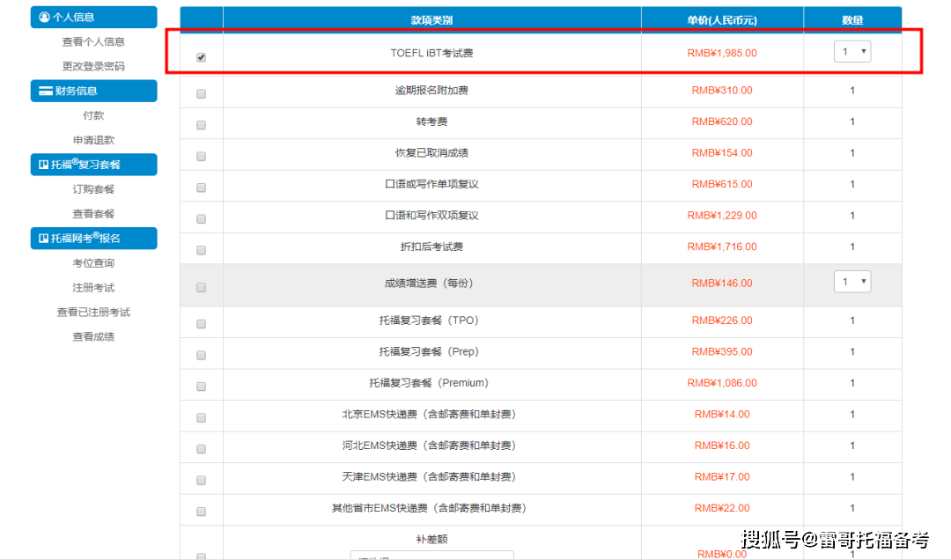Click the price RMB¥1,229.00
951x560 pixels.
(x=722, y=216)
